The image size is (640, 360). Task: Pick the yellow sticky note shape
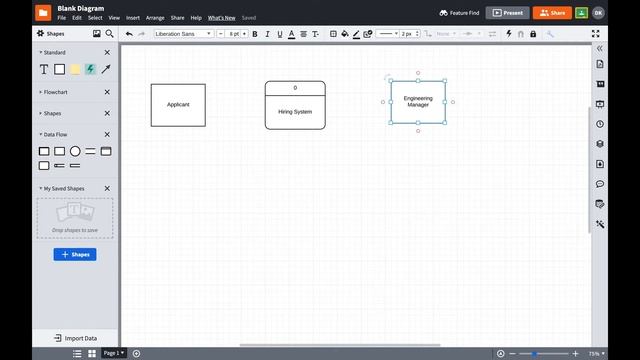(x=75, y=69)
